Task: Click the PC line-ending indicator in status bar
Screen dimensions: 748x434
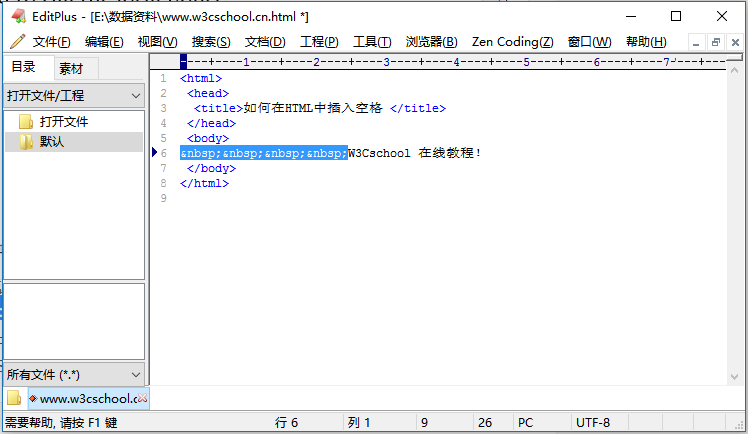Action: coord(525,423)
